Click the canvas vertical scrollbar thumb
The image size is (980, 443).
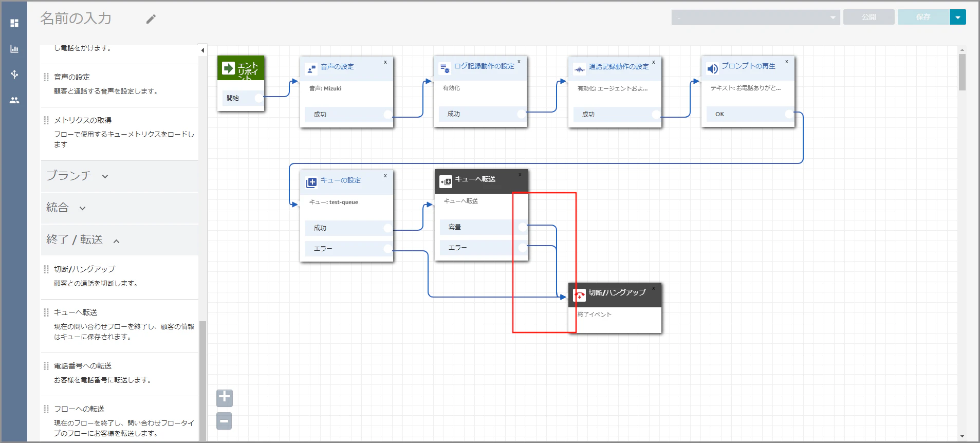click(962, 72)
